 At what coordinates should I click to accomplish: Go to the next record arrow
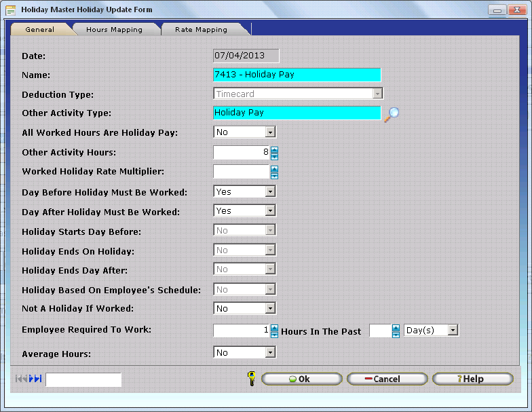click(31, 379)
